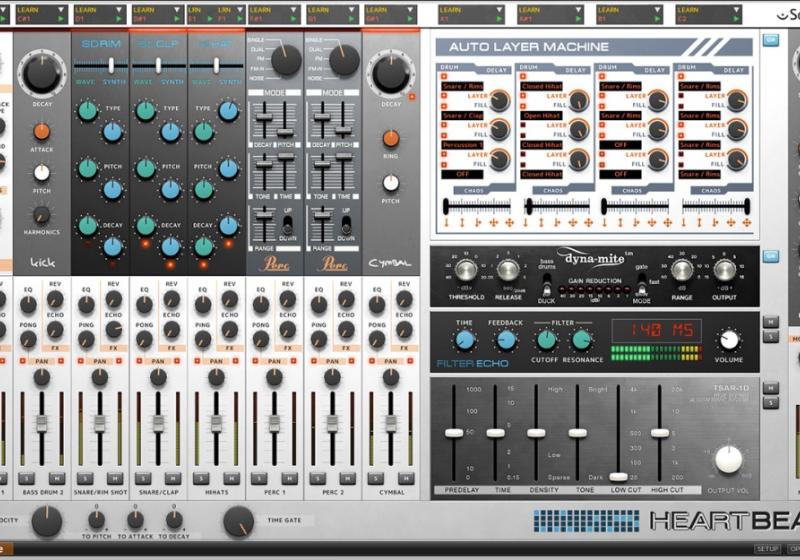Open the 'Snare / Clap' drum selector display
Viewport: 800px width, 560px height.
click(x=462, y=116)
